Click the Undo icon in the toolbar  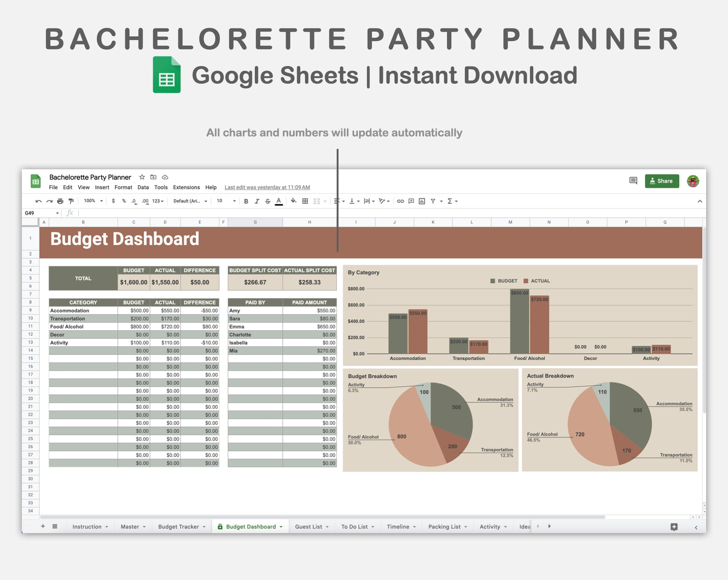[x=39, y=201]
